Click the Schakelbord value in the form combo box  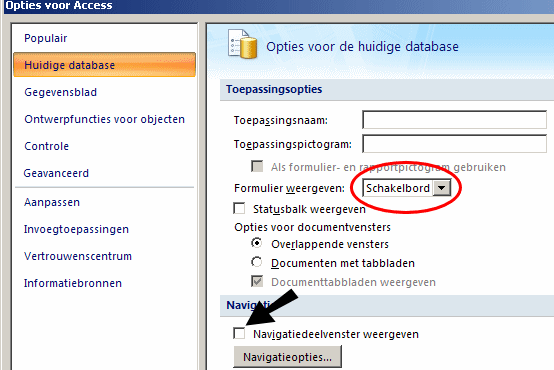[397, 188]
